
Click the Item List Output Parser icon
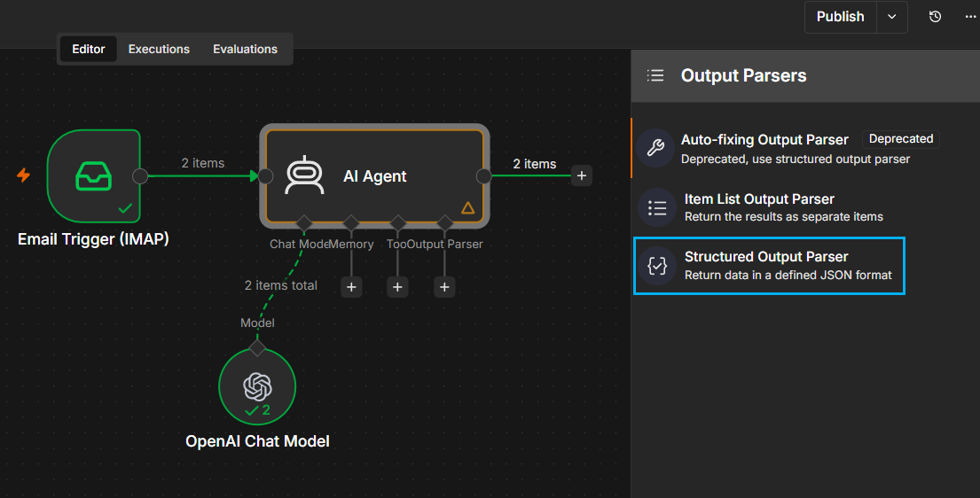click(657, 207)
